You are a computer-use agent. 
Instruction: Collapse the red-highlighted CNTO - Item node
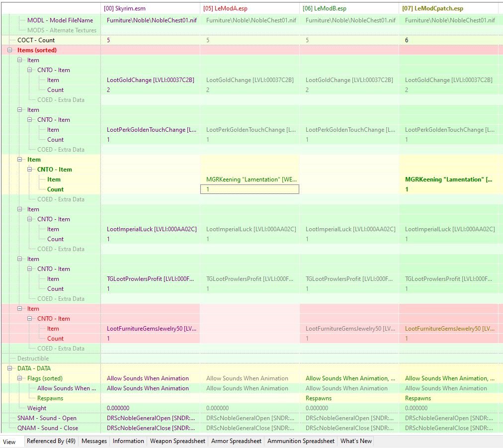(x=29, y=318)
